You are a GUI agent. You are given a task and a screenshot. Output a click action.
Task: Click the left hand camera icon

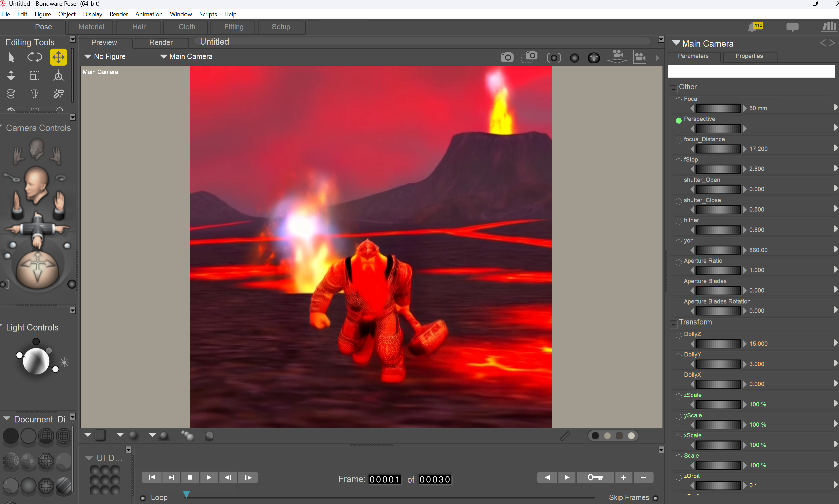[x=18, y=155]
